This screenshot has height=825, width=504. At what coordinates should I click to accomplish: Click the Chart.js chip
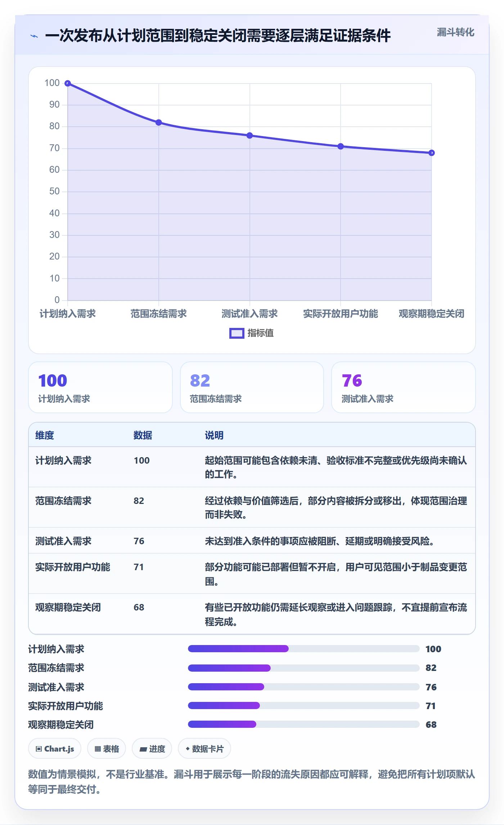pos(55,749)
